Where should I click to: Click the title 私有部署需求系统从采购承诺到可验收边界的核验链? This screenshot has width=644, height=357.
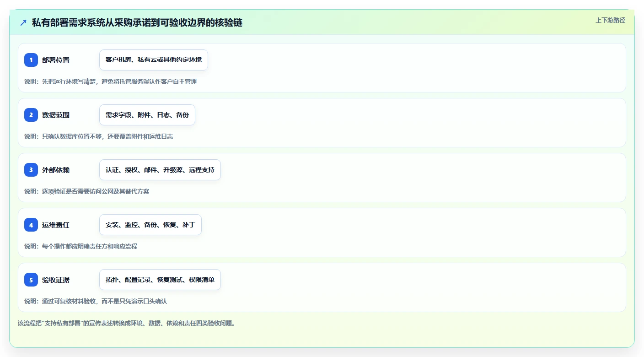tap(137, 22)
